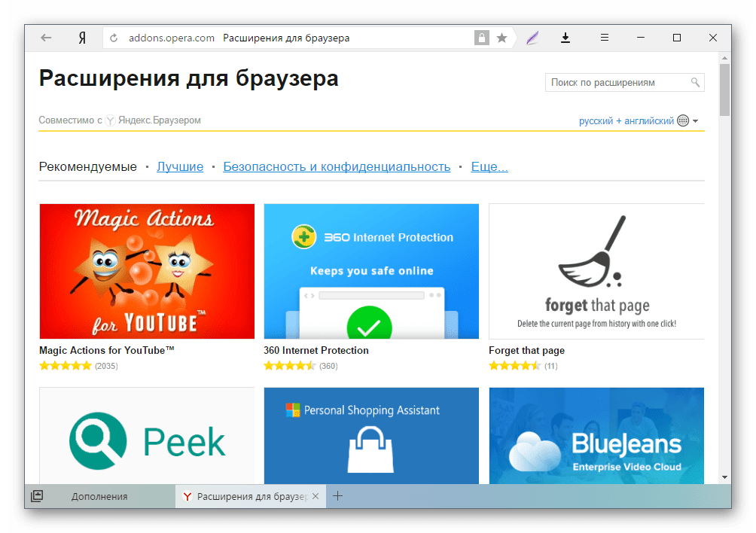Reload the page with refresh icon
The image size is (756, 533).
(114, 38)
